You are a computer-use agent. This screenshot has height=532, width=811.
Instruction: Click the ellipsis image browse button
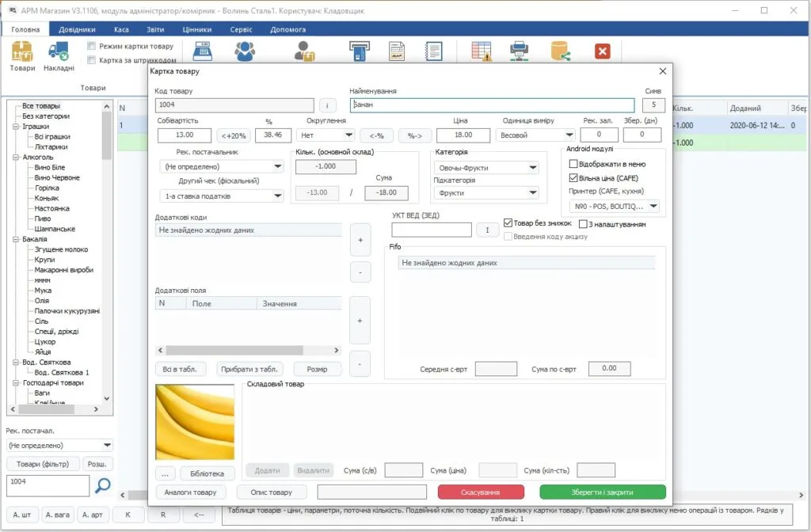165,473
